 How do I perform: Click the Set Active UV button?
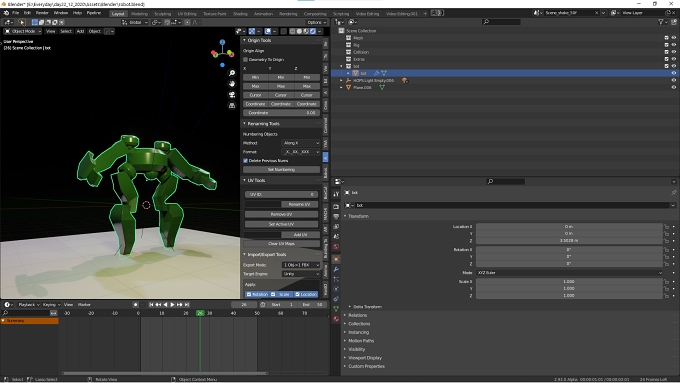coord(281,224)
